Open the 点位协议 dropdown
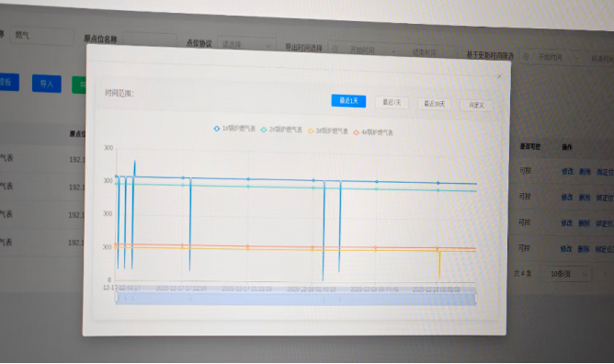 pyautogui.click(x=246, y=44)
